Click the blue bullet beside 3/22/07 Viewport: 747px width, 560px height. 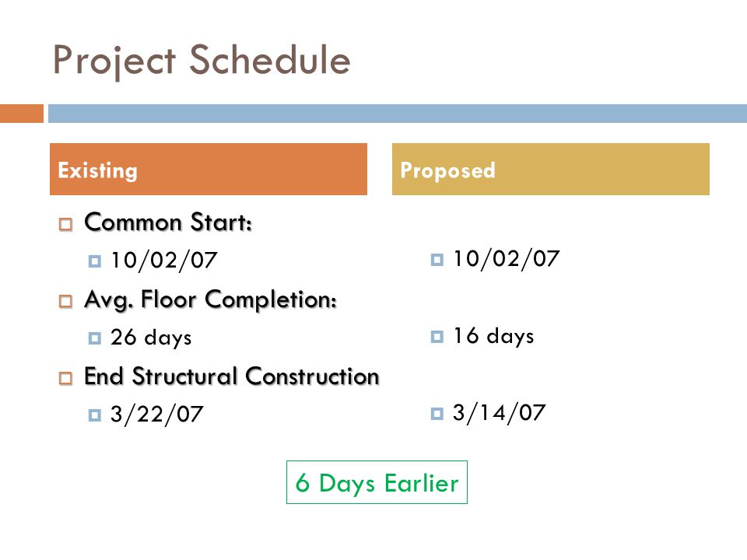coord(95,415)
